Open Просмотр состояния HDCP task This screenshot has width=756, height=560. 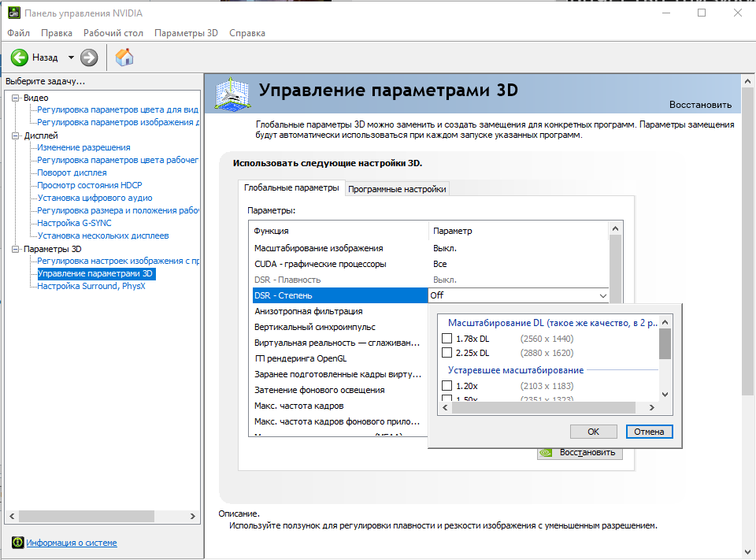coord(90,185)
